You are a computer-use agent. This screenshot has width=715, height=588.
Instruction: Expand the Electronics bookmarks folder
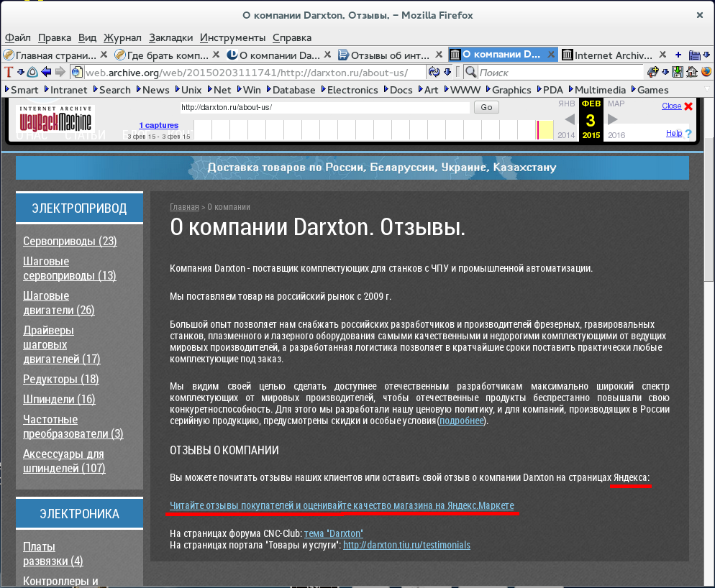click(350, 90)
